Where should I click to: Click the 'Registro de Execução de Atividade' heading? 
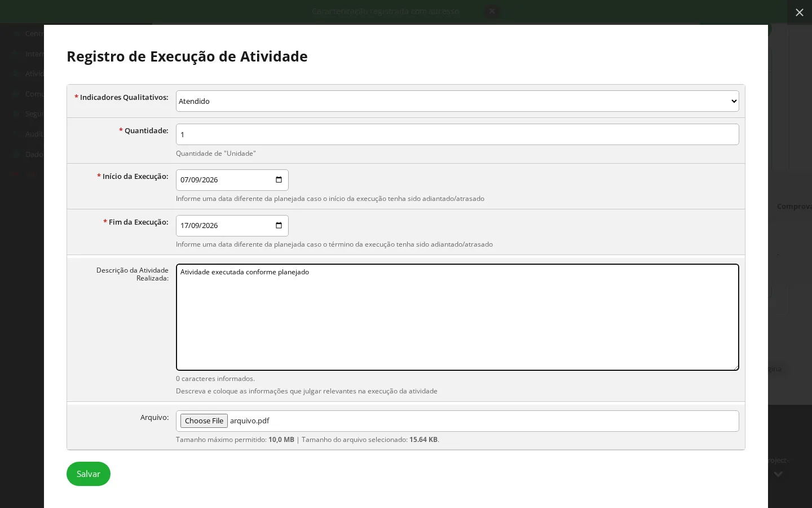coord(187,56)
